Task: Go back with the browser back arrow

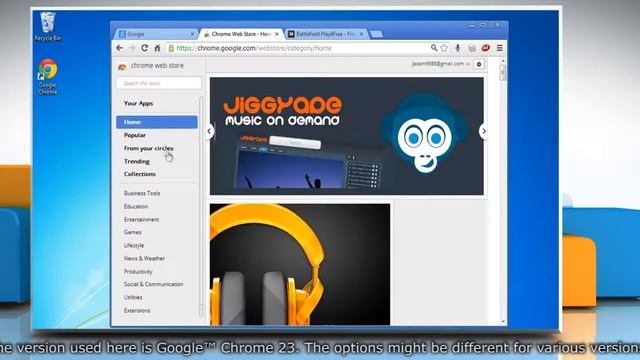Action: [119, 48]
